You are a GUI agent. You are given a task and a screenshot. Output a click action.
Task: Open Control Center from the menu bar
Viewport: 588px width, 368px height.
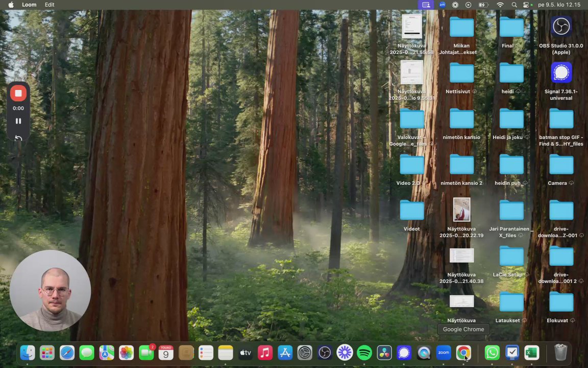point(526,5)
